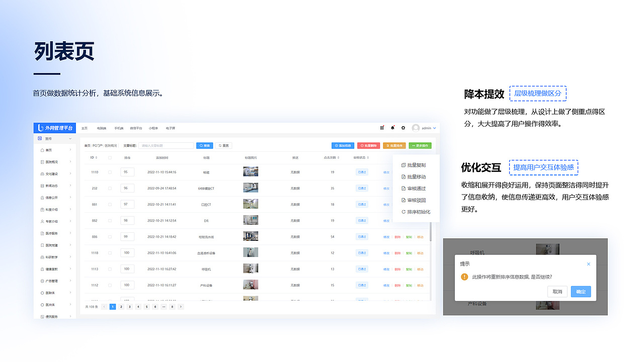
Task: Click the copy icon beside 批量复制
Action: tap(404, 165)
